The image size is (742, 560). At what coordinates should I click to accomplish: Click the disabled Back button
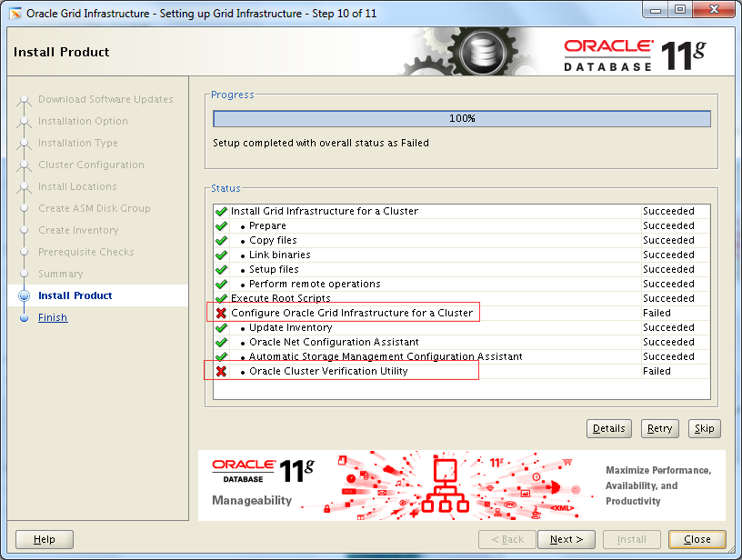coord(507,539)
